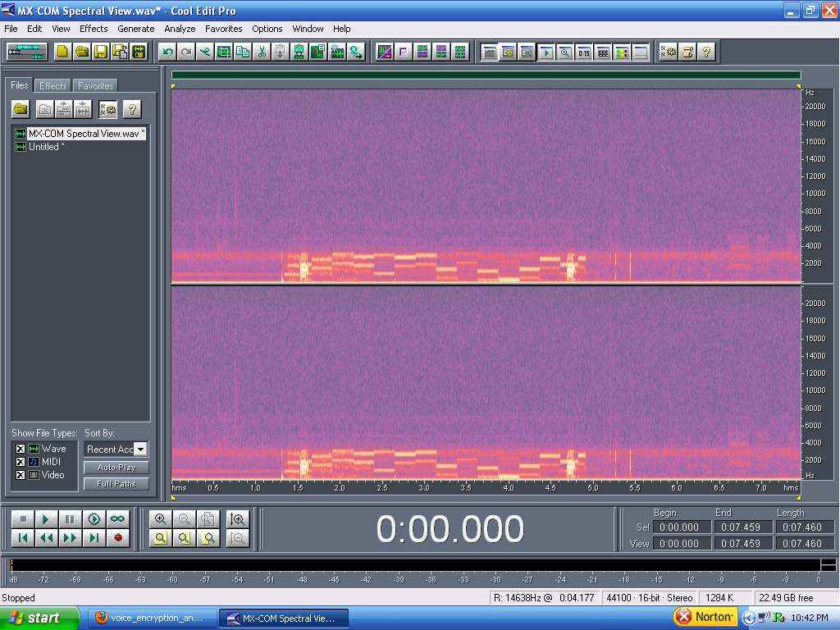Zoom in vertically on the display
840x630 pixels.
click(x=237, y=518)
